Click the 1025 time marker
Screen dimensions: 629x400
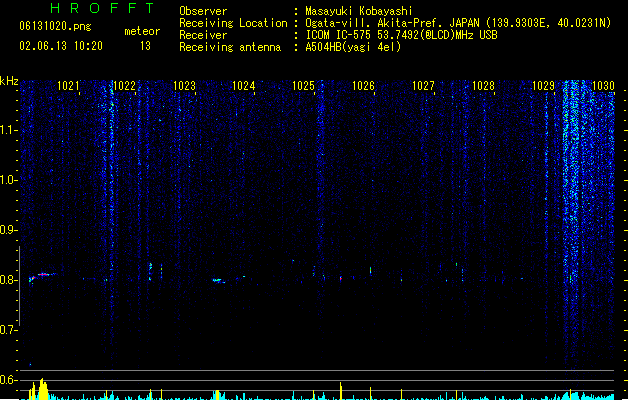click(303, 86)
